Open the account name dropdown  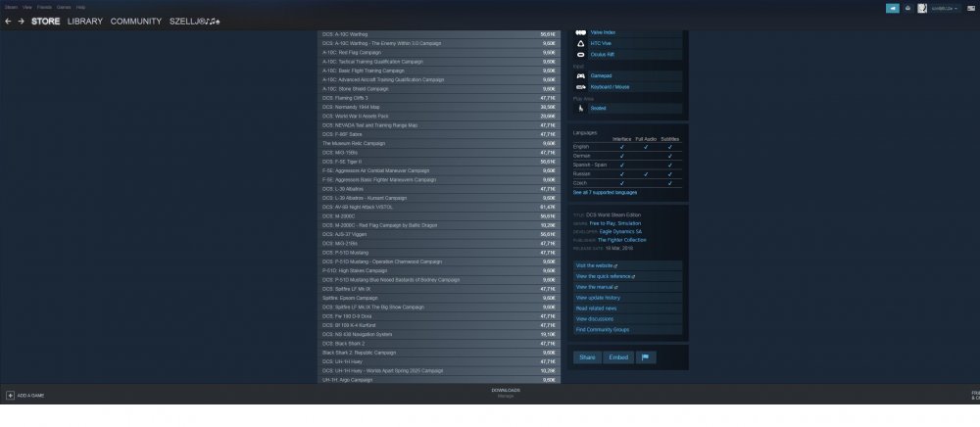[945, 8]
